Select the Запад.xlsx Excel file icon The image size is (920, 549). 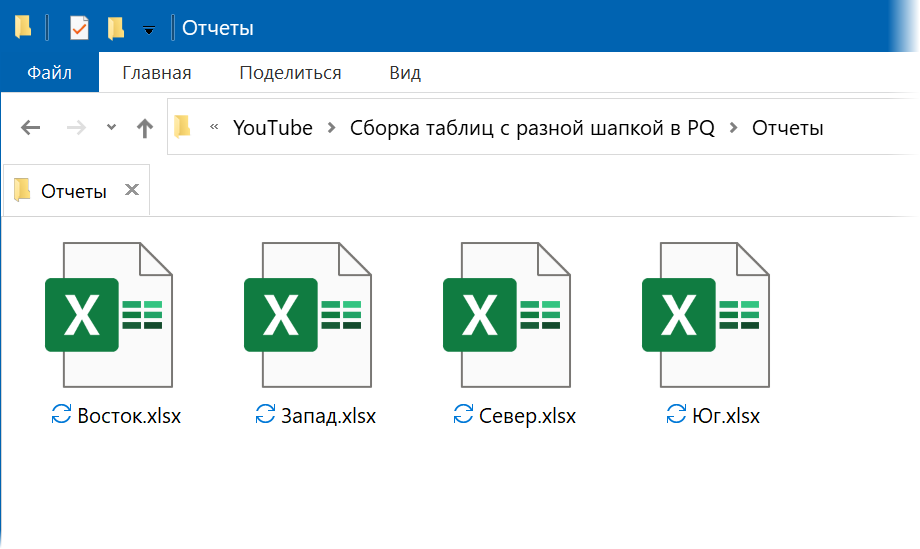tap(308, 315)
